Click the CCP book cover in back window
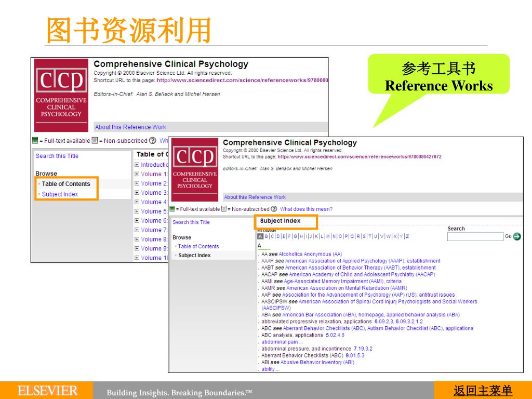 pos(61,95)
